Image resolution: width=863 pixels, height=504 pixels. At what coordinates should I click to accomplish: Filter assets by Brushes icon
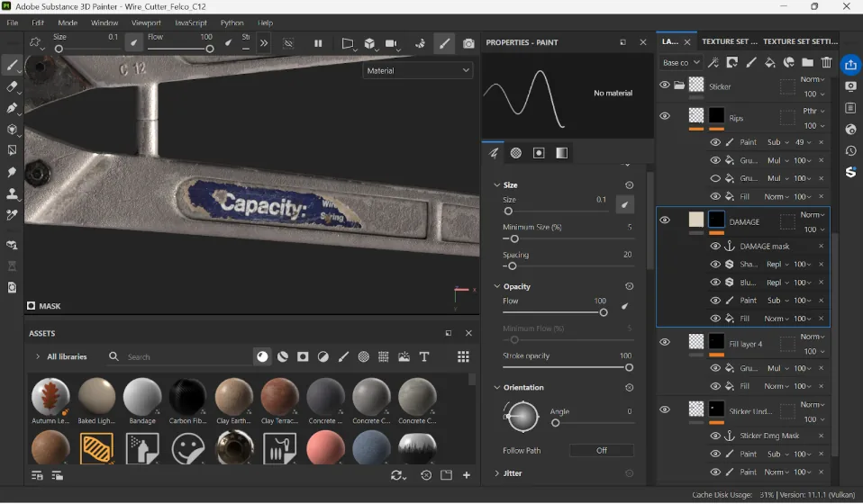click(x=343, y=356)
